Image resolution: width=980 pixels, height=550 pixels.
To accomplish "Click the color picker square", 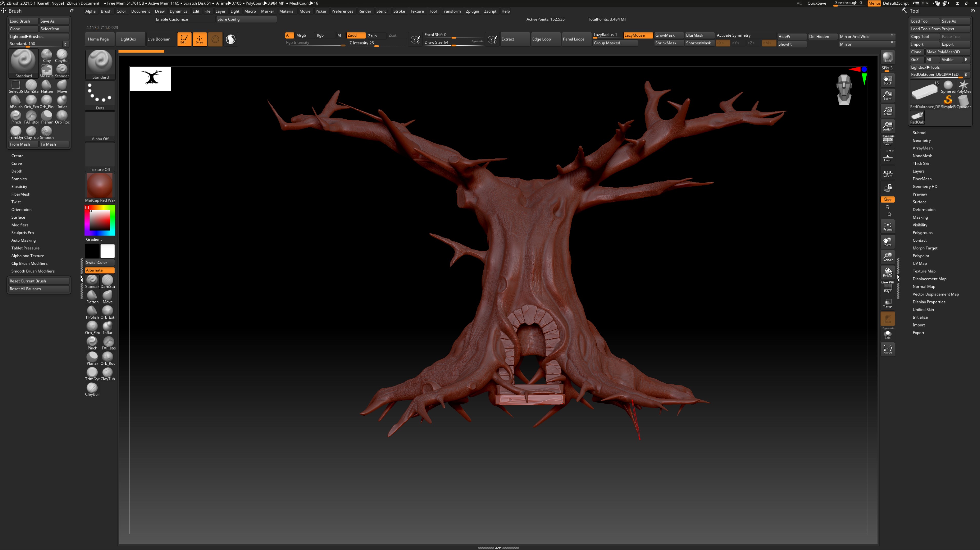I will [x=100, y=220].
